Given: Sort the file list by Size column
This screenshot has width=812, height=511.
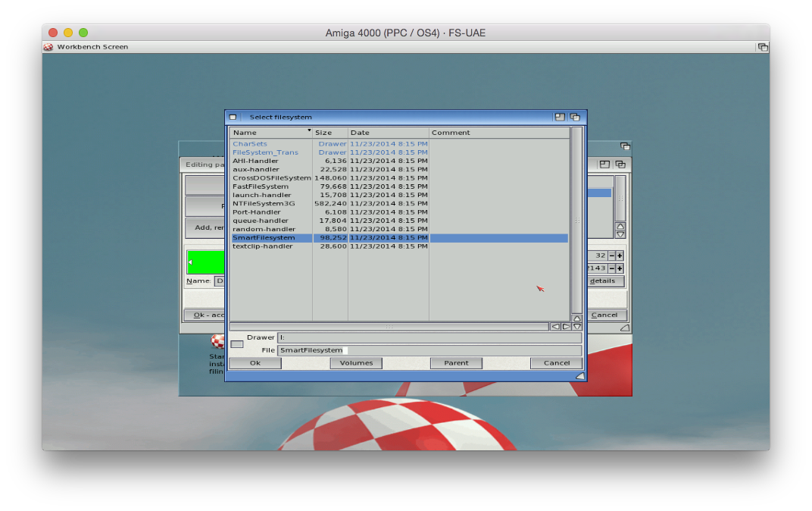Looking at the screenshot, I should [x=330, y=133].
